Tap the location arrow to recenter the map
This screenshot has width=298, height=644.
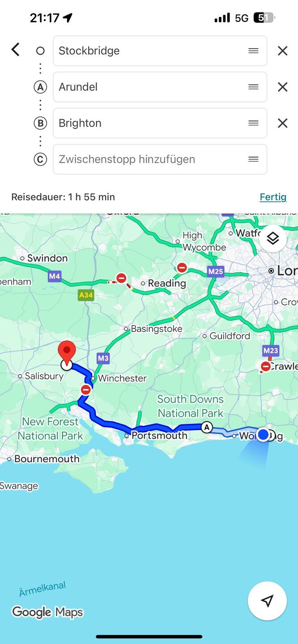(267, 601)
